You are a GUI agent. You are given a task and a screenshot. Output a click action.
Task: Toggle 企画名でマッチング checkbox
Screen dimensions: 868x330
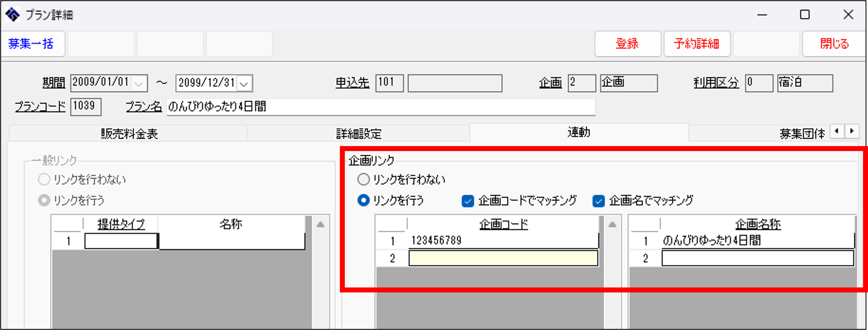click(598, 201)
